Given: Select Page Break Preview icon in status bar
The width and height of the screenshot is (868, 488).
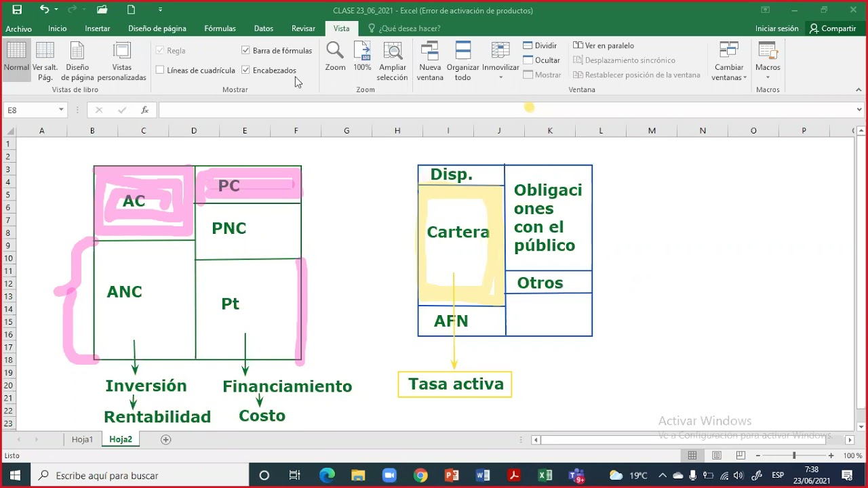Looking at the screenshot, I should [x=741, y=455].
